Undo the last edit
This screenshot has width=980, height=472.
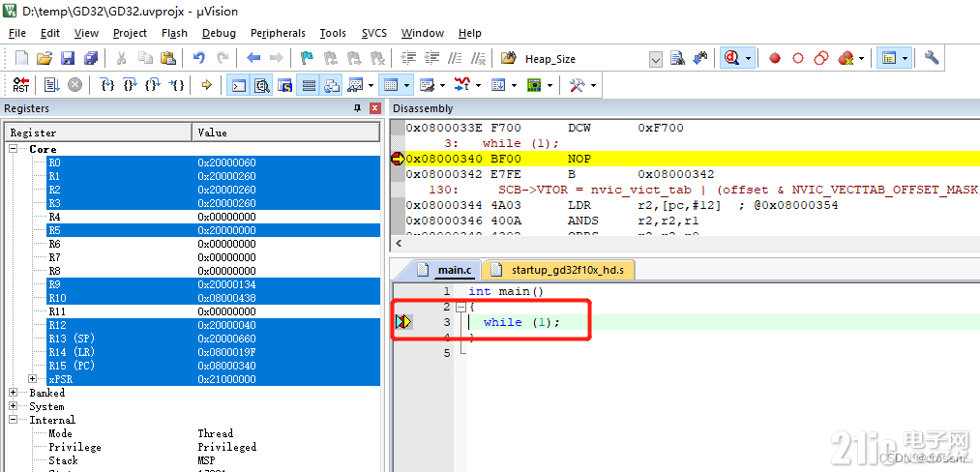tap(198, 58)
